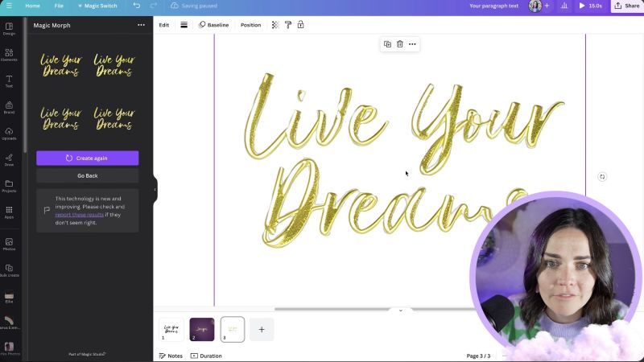
Task: Open the Draw sidebar tool
Action: coord(9,160)
